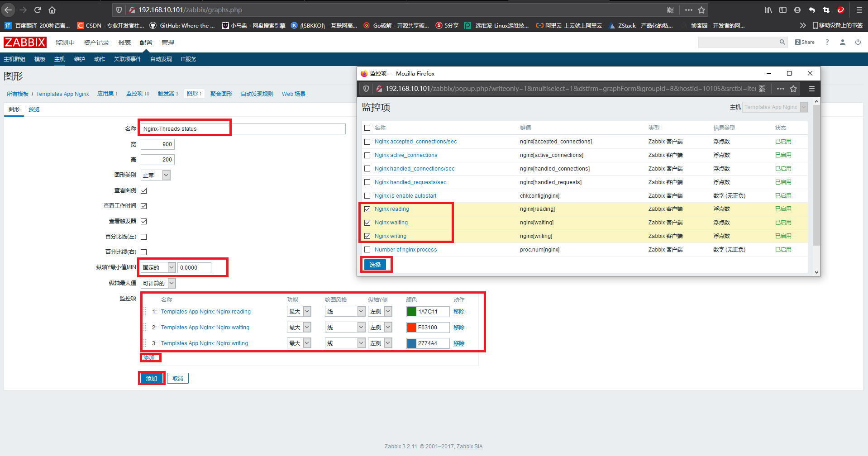
Task: Switch to the 预览 tab
Action: click(34, 109)
